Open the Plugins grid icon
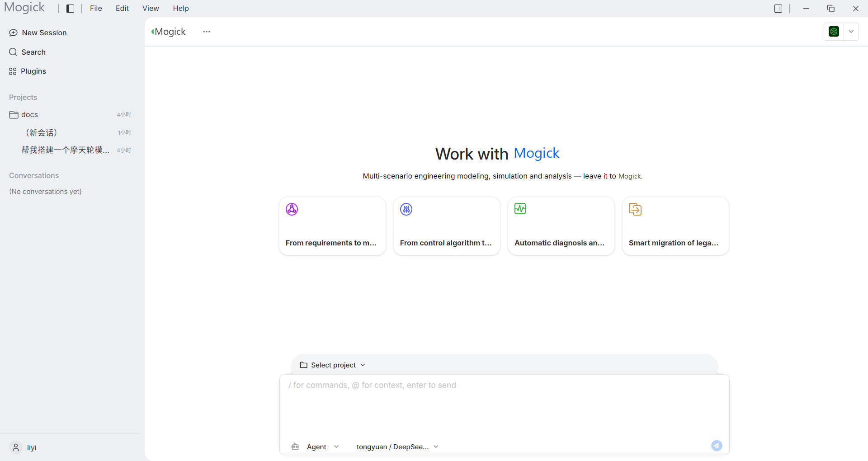Image resolution: width=868 pixels, height=461 pixels. tap(13, 71)
